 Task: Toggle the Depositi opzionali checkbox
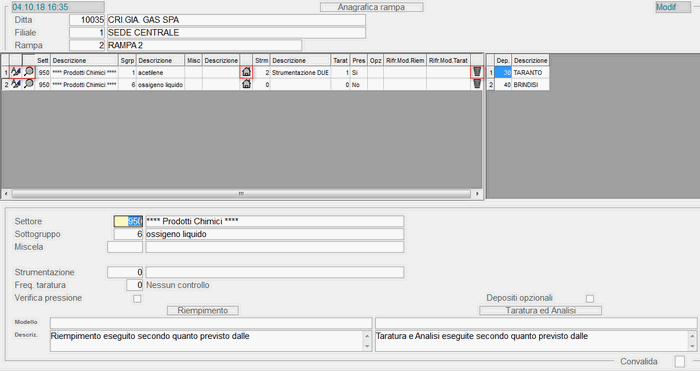(x=590, y=299)
